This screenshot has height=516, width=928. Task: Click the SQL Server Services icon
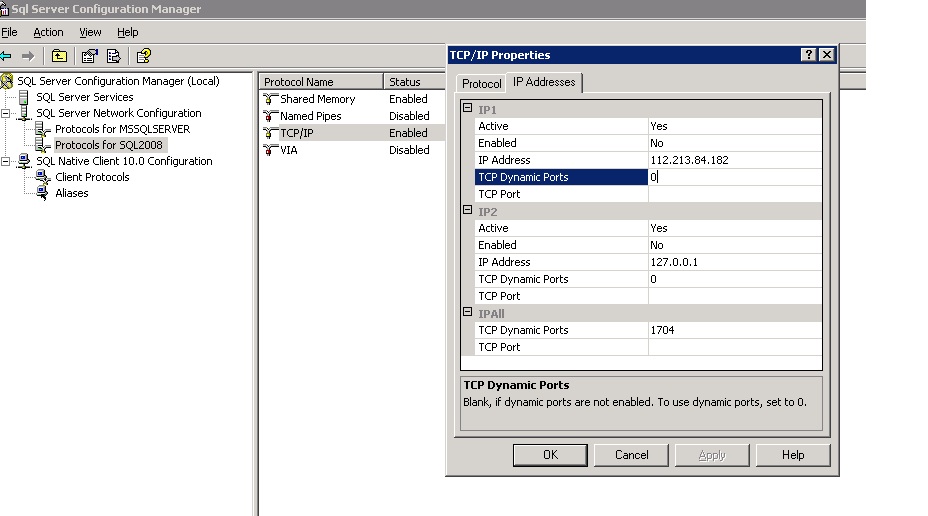click(x=24, y=97)
